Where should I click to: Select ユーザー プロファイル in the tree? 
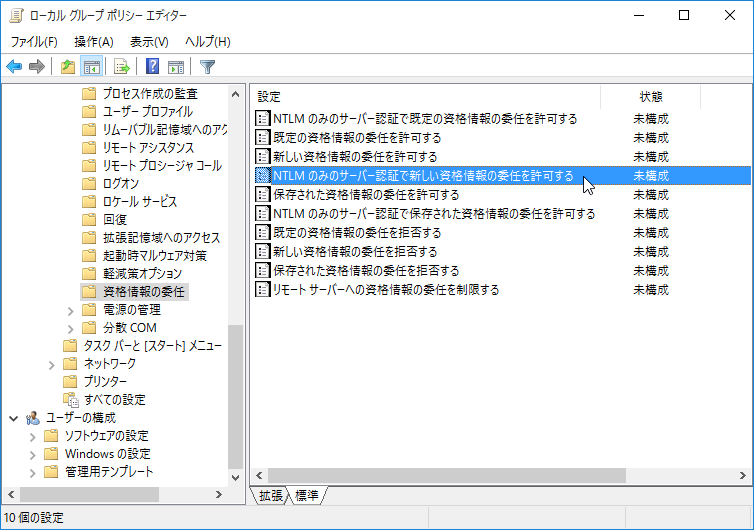[148, 112]
